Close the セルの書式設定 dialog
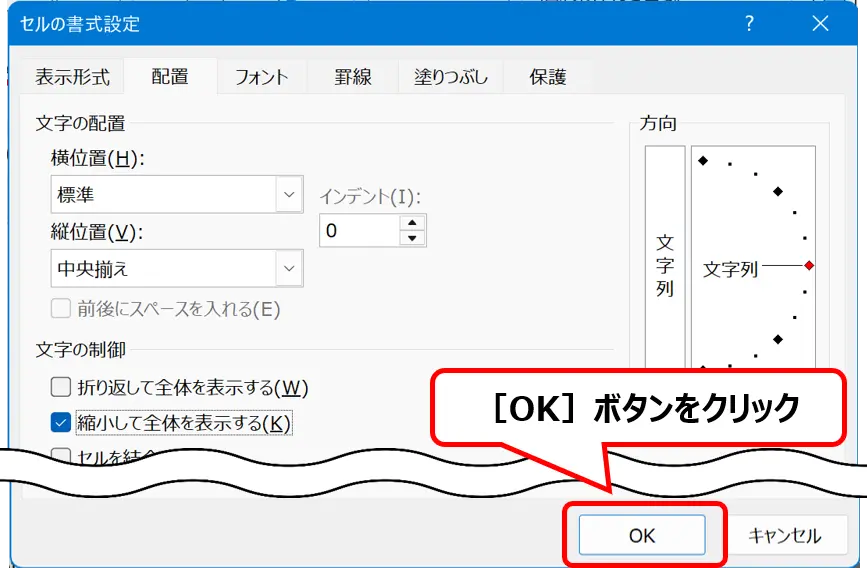The image size is (867, 568). pyautogui.click(x=820, y=23)
